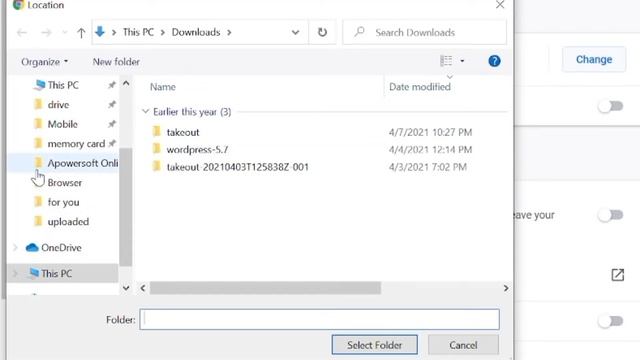The height and width of the screenshot is (360, 640).
Task: Create a New folder
Action: pos(116,62)
